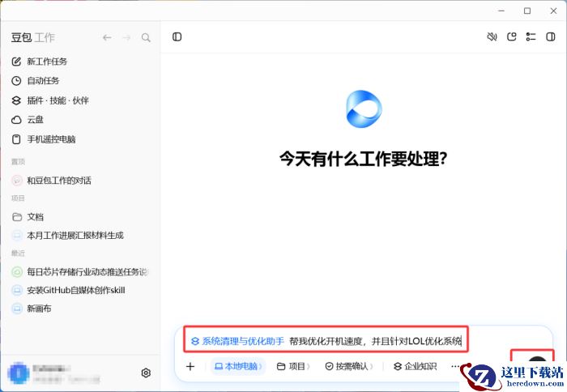Click the new window icon in top toolbar
The image size is (567, 392).
(x=511, y=36)
